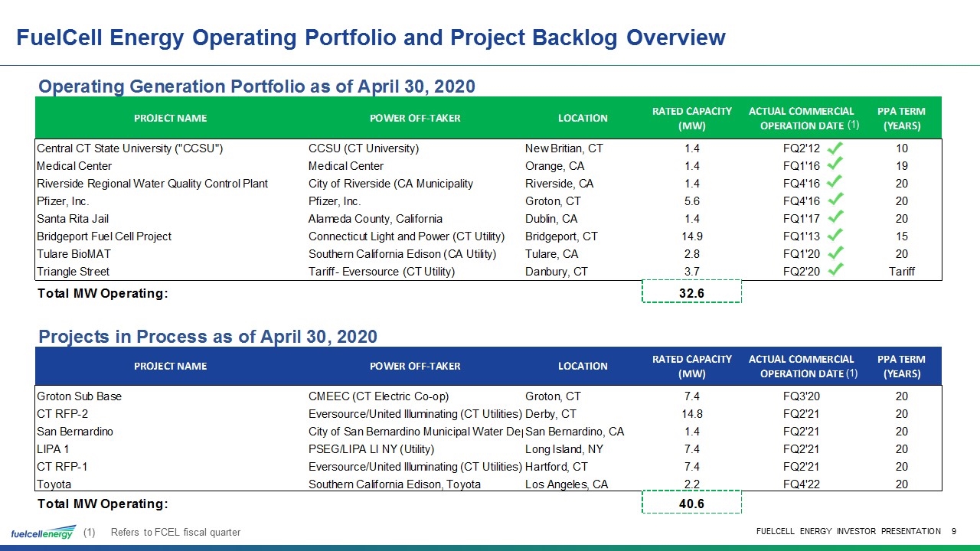Click LOCATION header in the green table
This screenshot has width=980, height=551.
coord(583,118)
